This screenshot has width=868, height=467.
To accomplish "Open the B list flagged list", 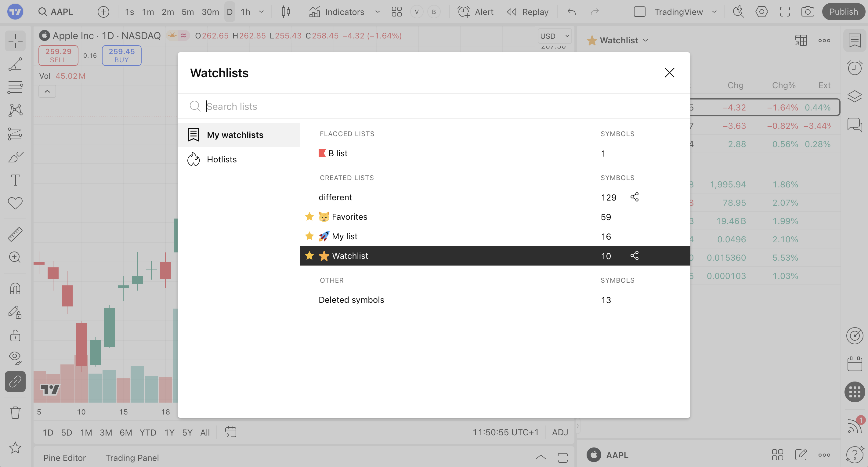I will tap(338, 153).
